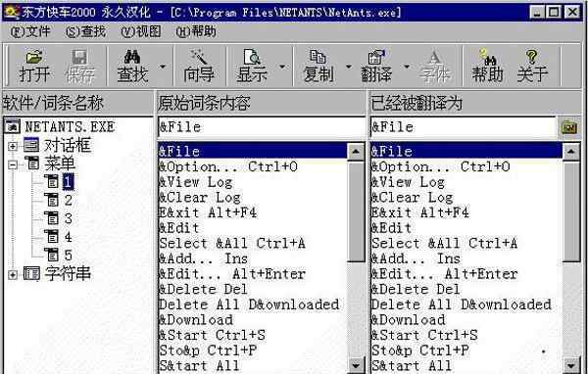Select menu resource 4 in tree
Screen dimensions: 588x374
coord(68,237)
